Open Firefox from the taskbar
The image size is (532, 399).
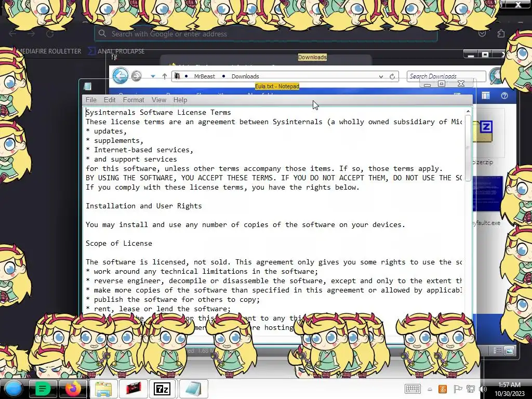click(73, 389)
